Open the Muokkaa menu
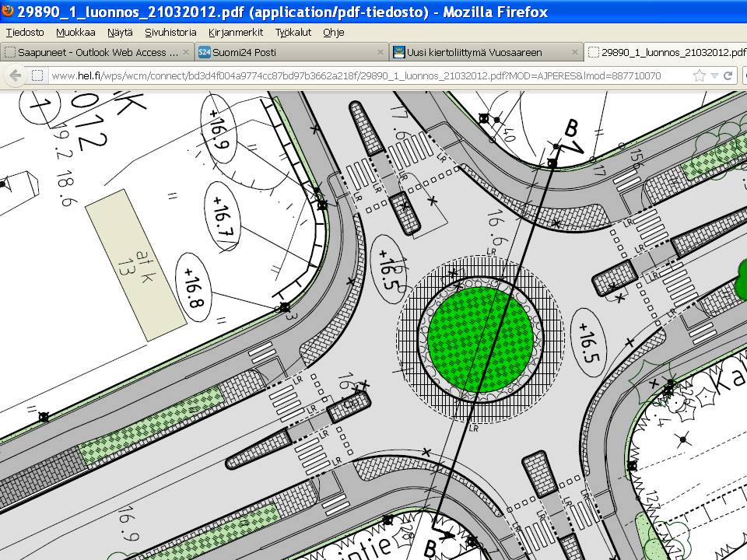The width and height of the screenshot is (747, 560). click(75, 33)
